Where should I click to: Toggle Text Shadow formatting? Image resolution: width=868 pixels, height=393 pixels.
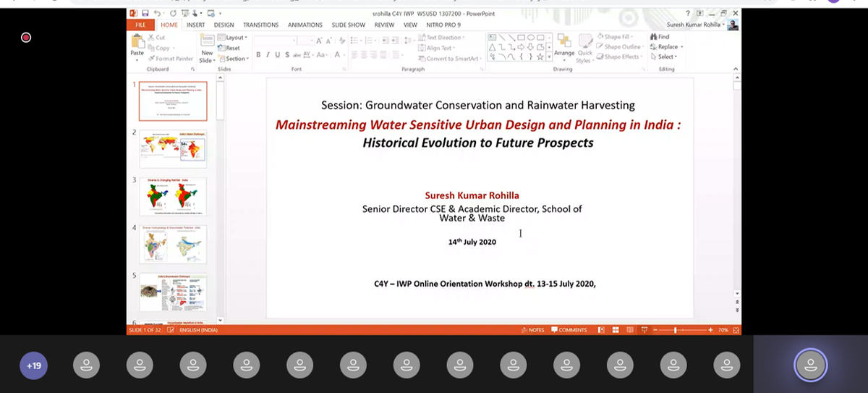(286, 55)
